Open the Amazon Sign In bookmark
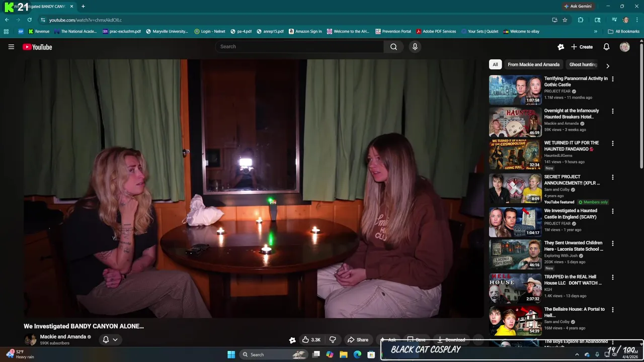644x362 pixels. click(305, 31)
